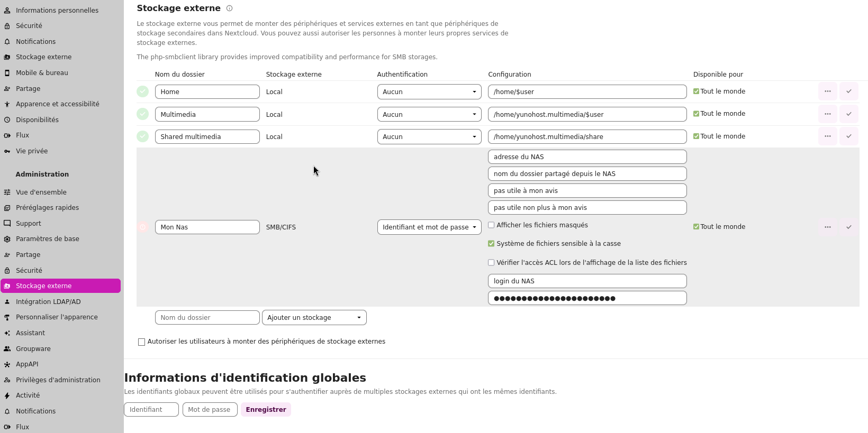Focus the global Mot de passe field
Screen dimensions: 868x433
210,410
